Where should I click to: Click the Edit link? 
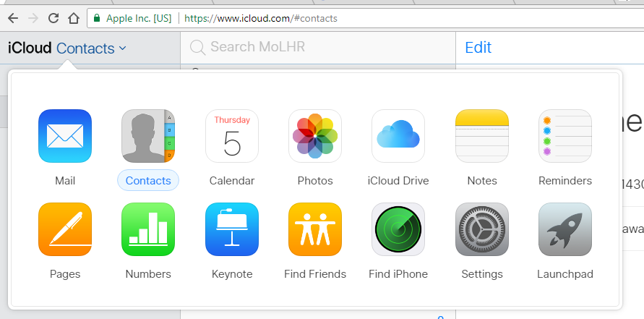tap(478, 48)
